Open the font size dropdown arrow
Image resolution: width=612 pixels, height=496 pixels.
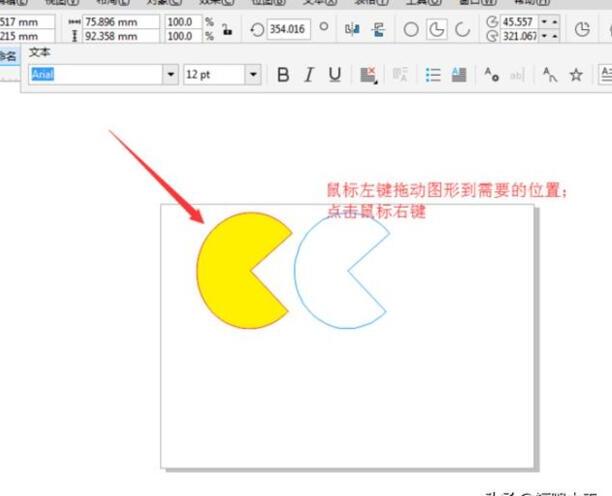pos(253,74)
